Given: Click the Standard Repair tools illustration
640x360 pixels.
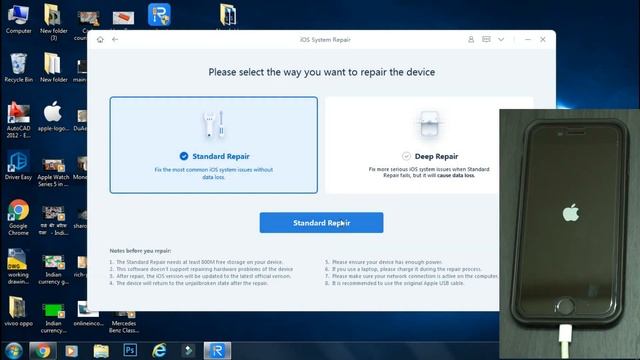Looking at the screenshot, I should pos(213,124).
